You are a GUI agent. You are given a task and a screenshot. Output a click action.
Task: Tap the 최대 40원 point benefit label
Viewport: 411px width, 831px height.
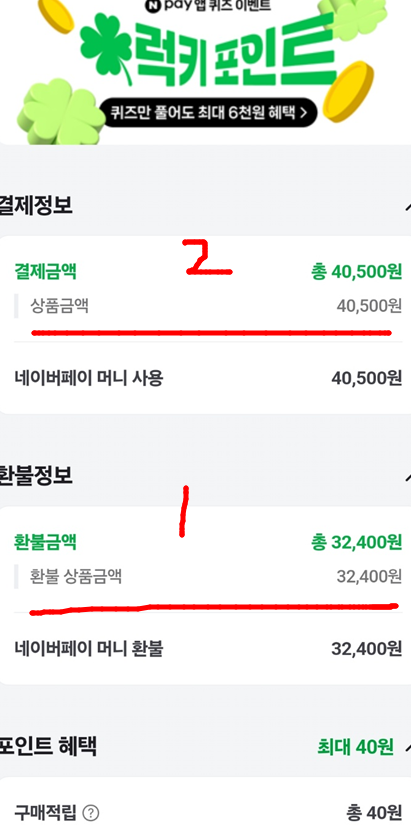pos(355,747)
